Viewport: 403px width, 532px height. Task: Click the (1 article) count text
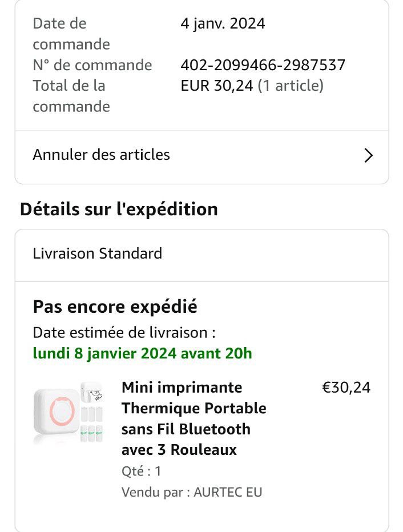click(291, 86)
